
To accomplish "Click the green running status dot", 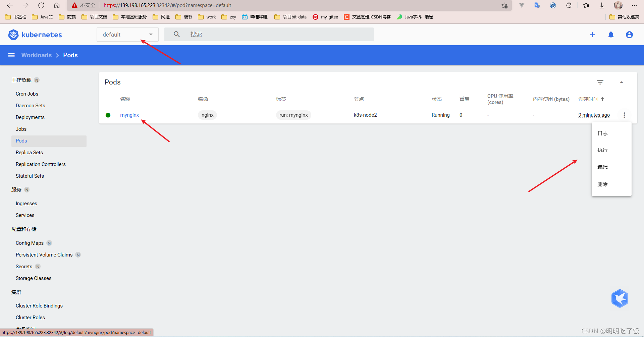I will (108, 115).
